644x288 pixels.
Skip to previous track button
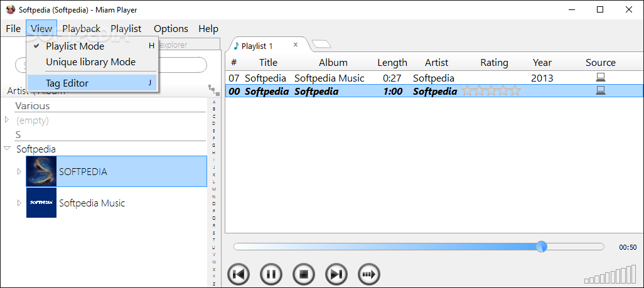coord(239,274)
